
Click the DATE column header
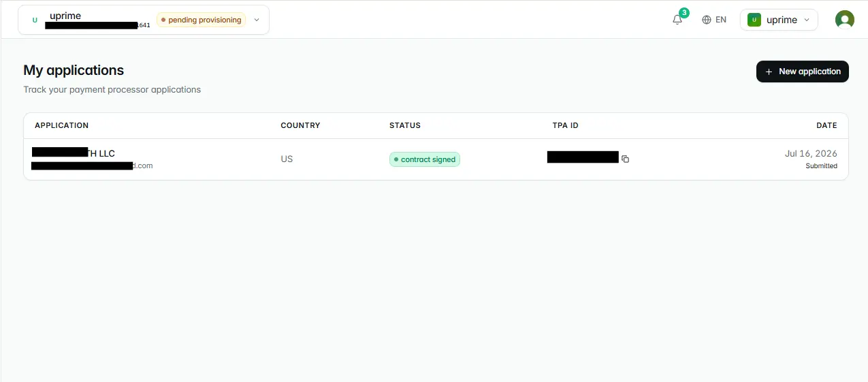coord(826,125)
